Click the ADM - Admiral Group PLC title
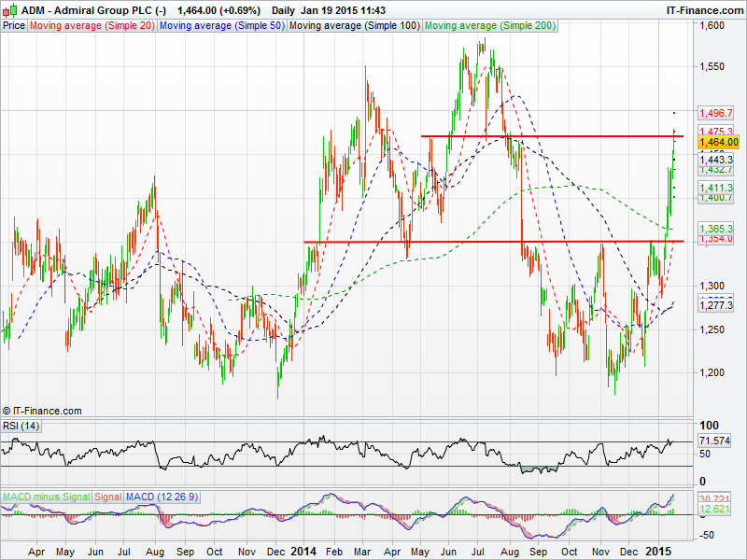747x560 pixels. click(93, 9)
